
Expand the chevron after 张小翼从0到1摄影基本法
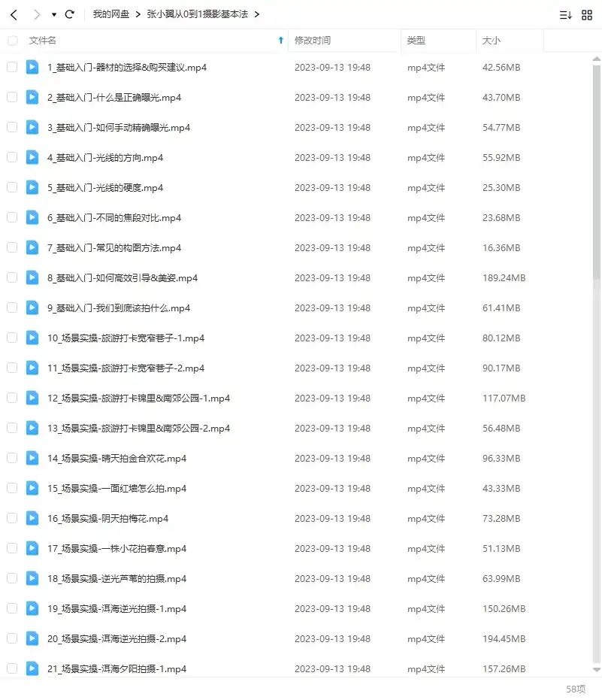click(256, 14)
